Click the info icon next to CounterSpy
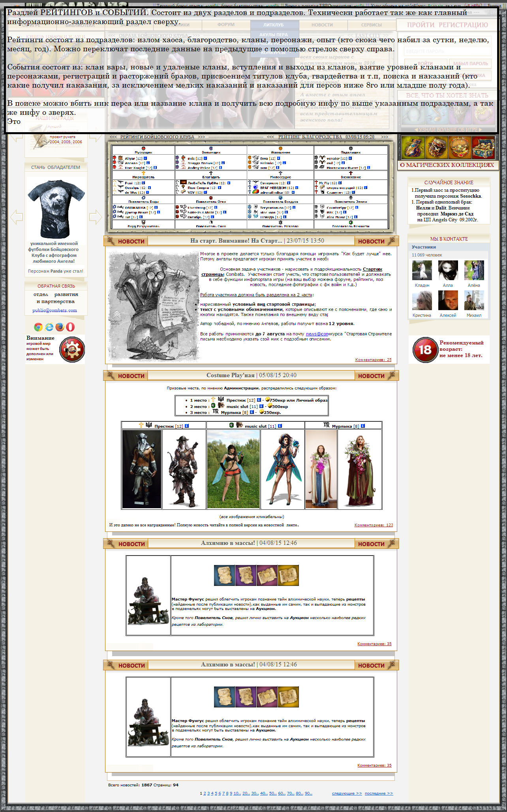Screen dimensions: 507x812 357,207
